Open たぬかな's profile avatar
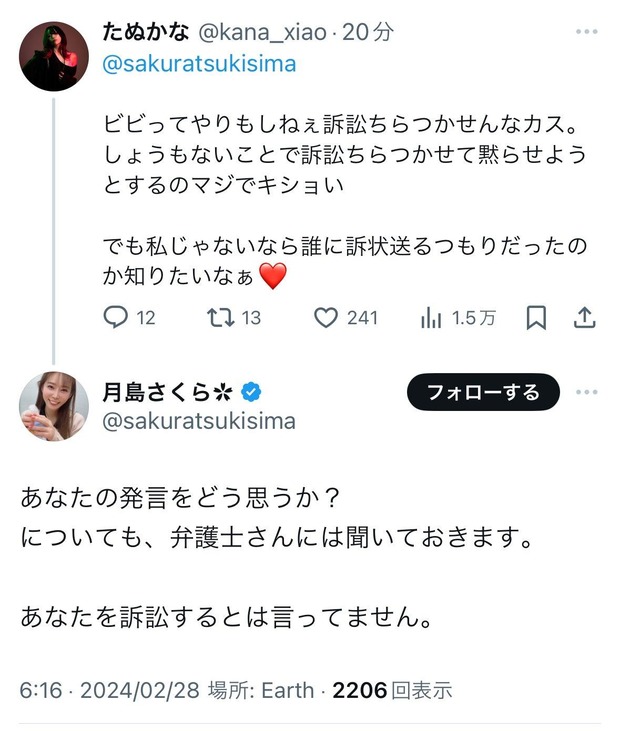The image size is (620, 731). pyautogui.click(x=55, y=57)
